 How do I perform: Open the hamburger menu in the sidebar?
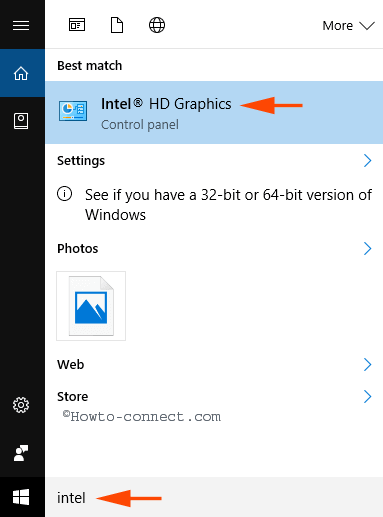point(21,25)
